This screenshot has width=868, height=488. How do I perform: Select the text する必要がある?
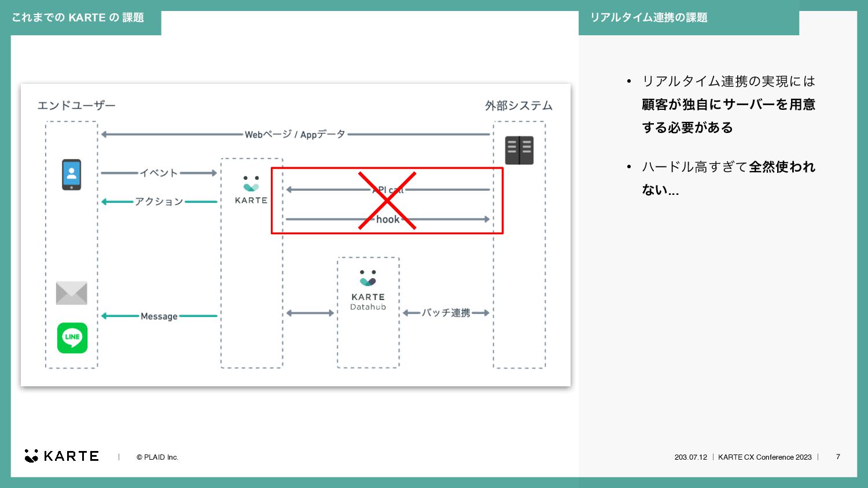[687, 128]
